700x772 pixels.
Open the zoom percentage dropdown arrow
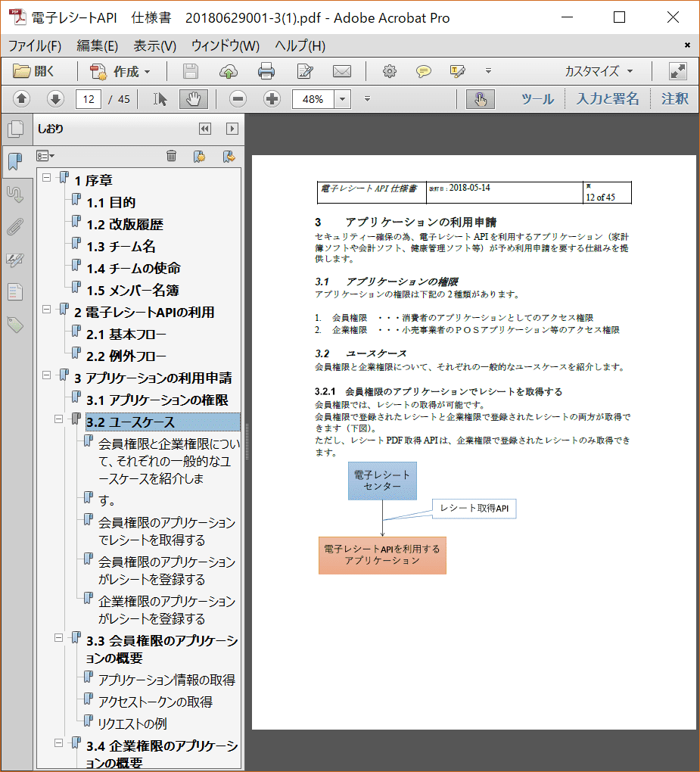(343, 99)
